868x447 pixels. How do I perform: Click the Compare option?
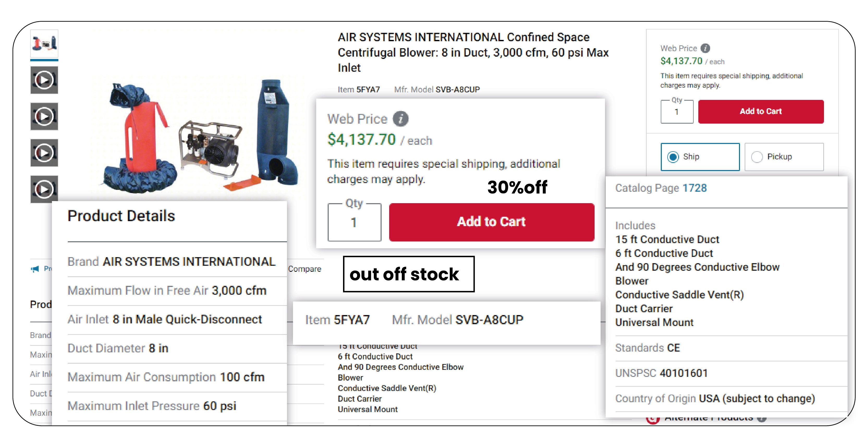tap(305, 269)
